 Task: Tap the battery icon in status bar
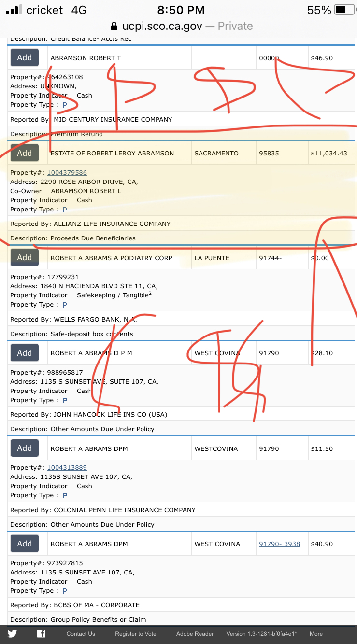[344, 10]
